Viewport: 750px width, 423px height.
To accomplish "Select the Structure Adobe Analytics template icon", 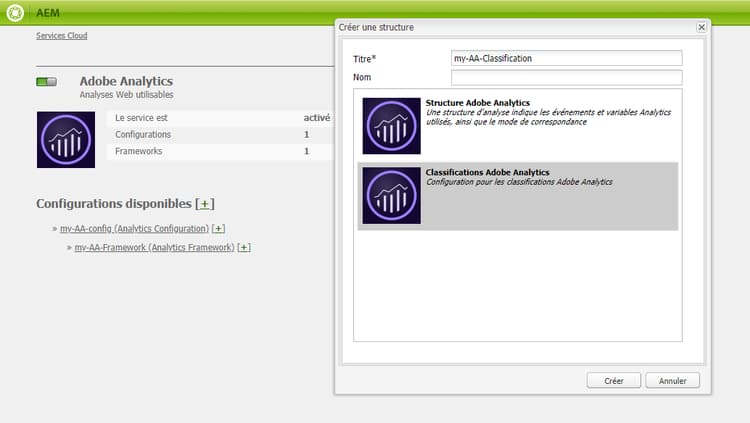I will 391,126.
